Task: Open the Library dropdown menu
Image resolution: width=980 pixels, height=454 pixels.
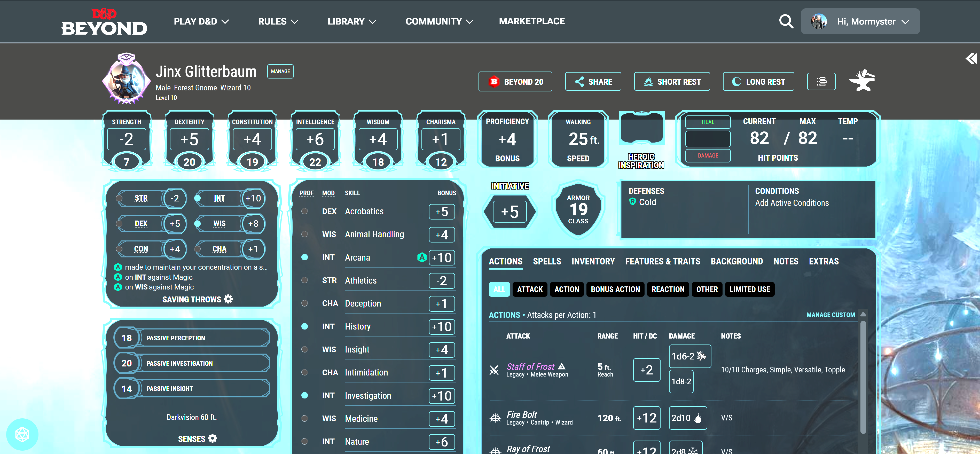Action: coord(351,21)
